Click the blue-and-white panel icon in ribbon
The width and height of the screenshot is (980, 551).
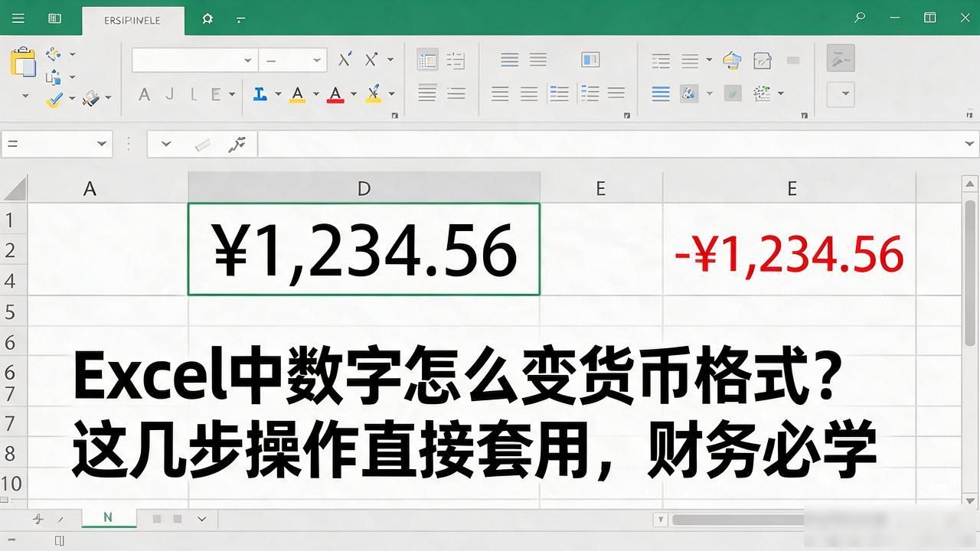point(590,60)
